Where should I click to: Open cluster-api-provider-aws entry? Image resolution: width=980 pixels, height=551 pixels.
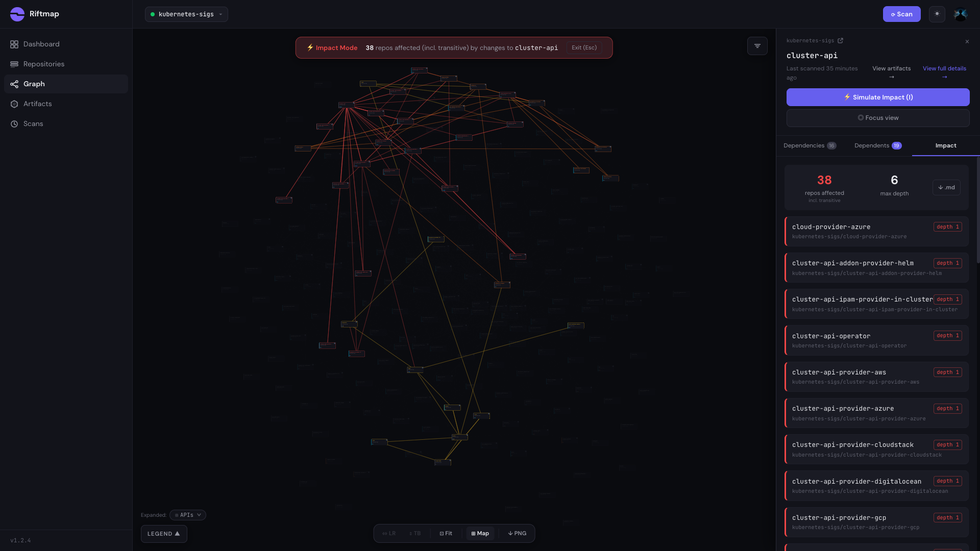[876, 377]
